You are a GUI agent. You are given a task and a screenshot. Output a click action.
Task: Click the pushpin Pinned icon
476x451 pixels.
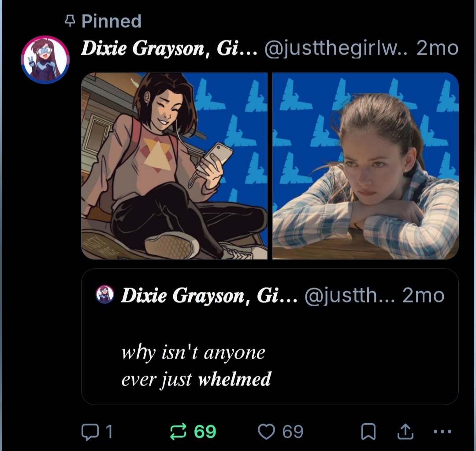(x=68, y=21)
